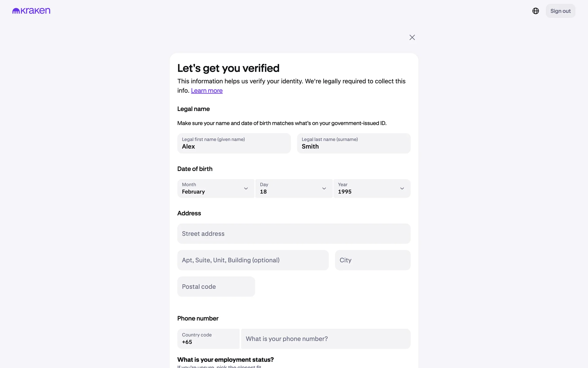Close the verification form with X
Screen dimensions: 588x368
[x=412, y=37]
